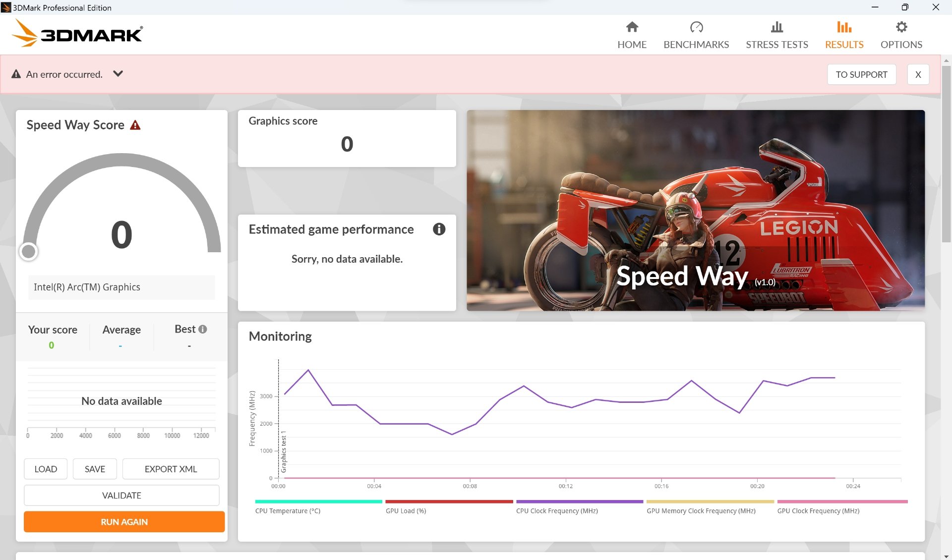The image size is (952, 560).
Task: Click 'Sorry, no data available.' text
Action: tap(347, 259)
